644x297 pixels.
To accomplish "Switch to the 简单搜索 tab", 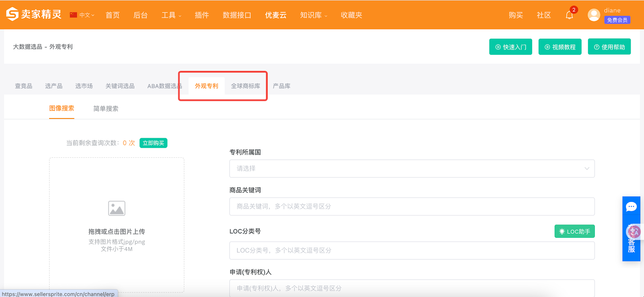I will click(106, 109).
